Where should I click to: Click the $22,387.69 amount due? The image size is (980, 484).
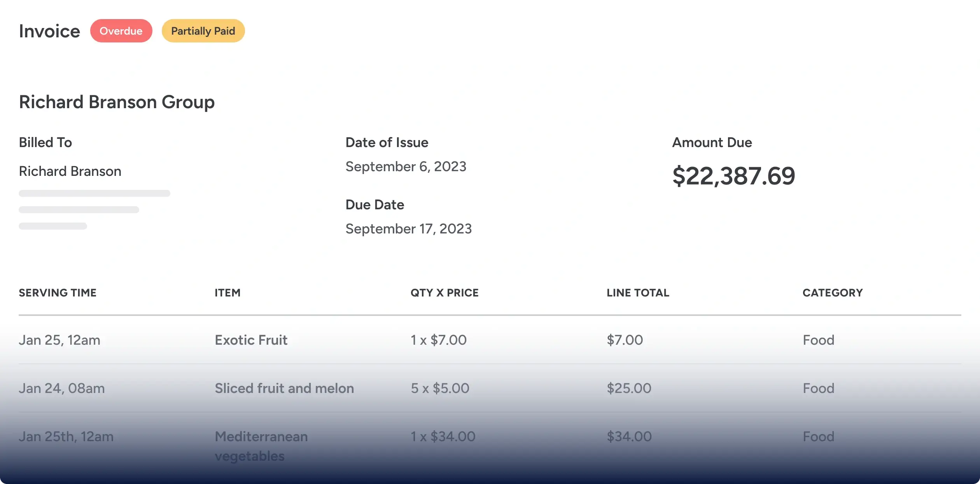(x=733, y=176)
